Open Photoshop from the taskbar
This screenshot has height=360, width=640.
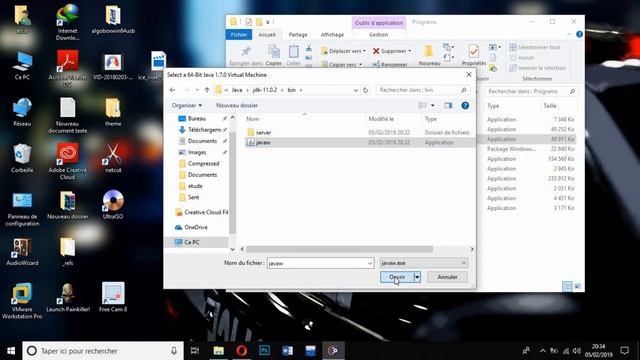[x=264, y=350]
